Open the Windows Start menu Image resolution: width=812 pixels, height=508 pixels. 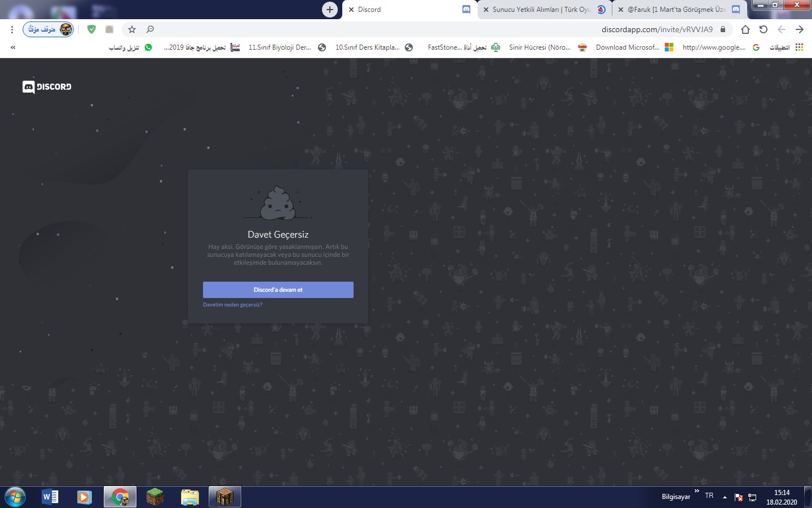pos(15,497)
